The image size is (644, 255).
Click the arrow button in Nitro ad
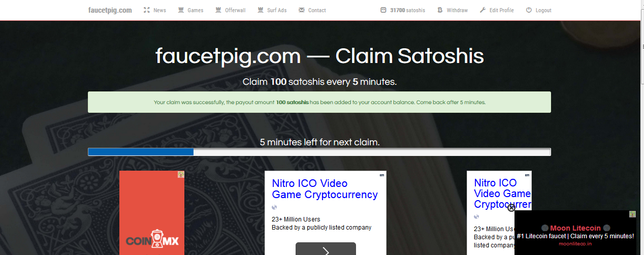(326, 249)
